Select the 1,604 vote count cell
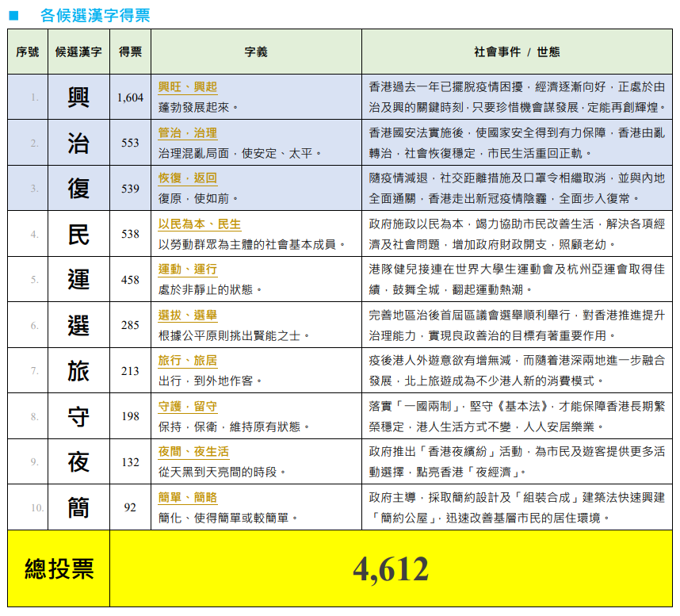 click(x=130, y=98)
